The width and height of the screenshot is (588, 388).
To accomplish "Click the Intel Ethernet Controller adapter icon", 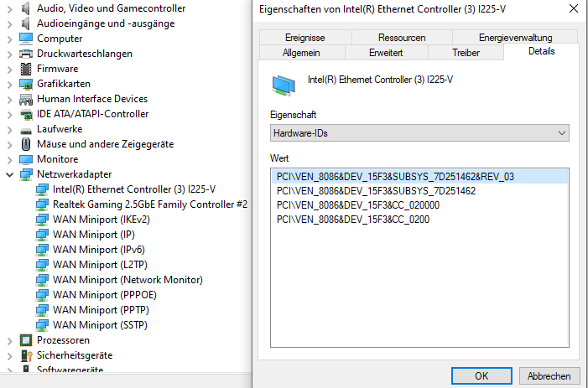I will 42,189.
